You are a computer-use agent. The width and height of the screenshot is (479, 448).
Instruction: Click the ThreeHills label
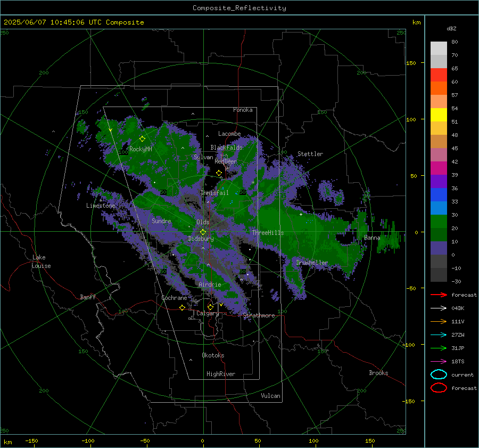pyautogui.click(x=268, y=233)
